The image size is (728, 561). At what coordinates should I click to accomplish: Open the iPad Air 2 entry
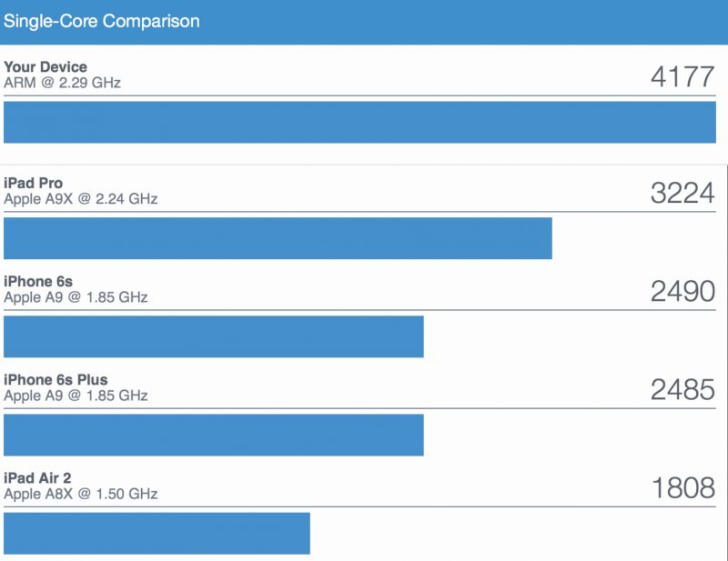point(37,478)
